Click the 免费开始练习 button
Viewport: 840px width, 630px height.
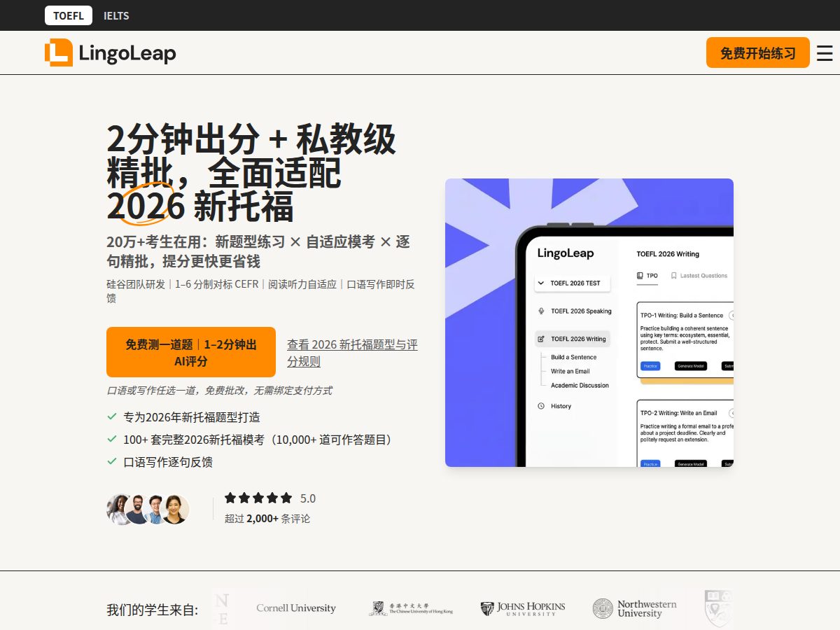(758, 52)
